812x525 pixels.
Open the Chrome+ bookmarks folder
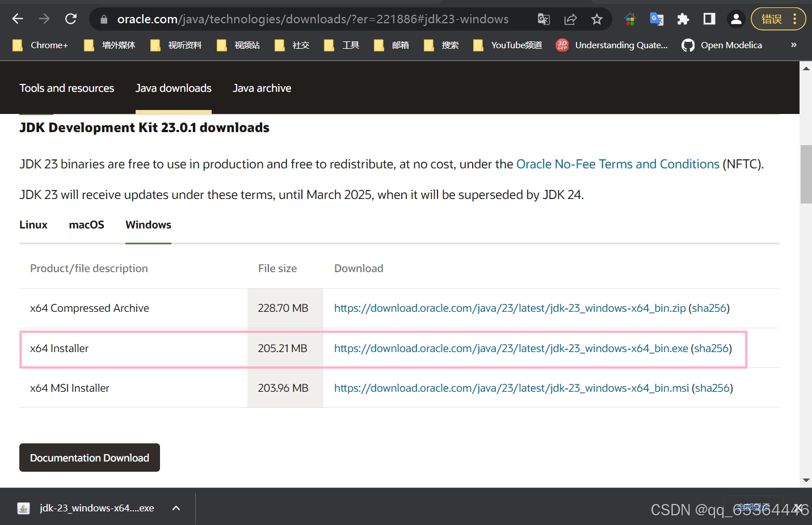(40, 45)
